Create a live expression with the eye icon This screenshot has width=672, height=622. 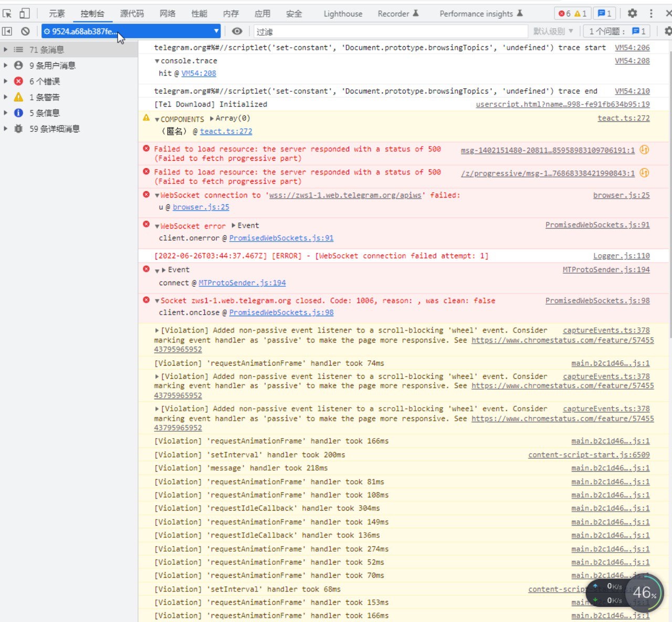(237, 31)
